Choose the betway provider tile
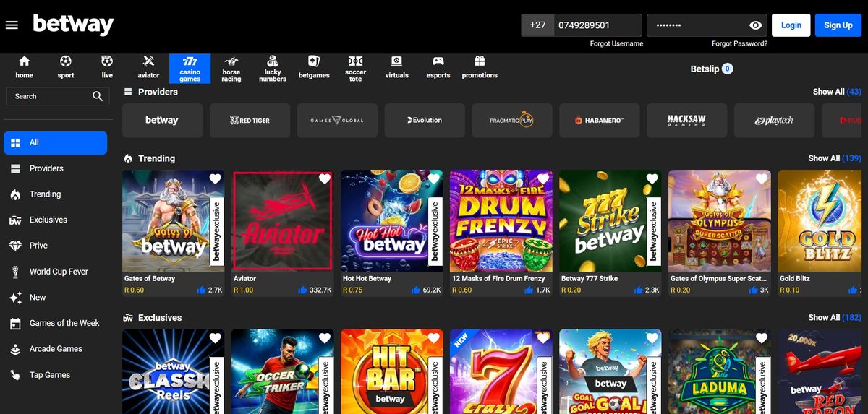Screen dimensions: 868x414 pyautogui.click(x=162, y=121)
